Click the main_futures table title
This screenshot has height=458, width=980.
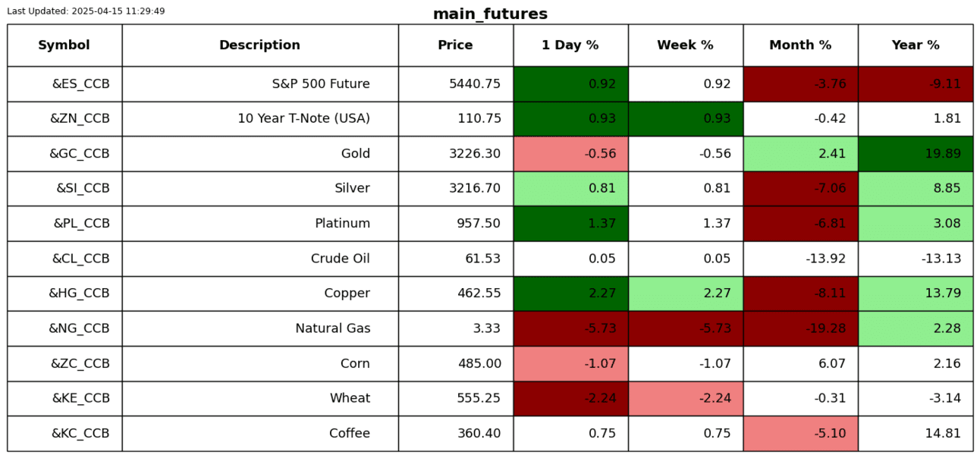point(490,14)
